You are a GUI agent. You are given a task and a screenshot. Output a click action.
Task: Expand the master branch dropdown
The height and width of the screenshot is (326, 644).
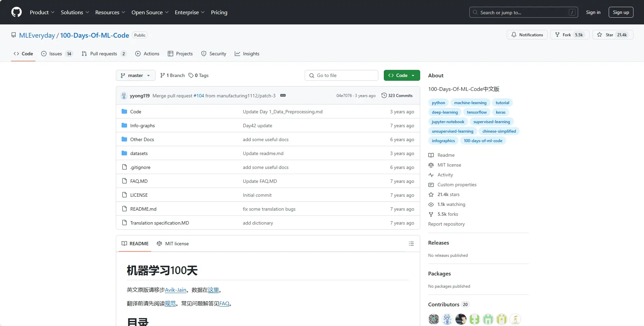pos(136,75)
